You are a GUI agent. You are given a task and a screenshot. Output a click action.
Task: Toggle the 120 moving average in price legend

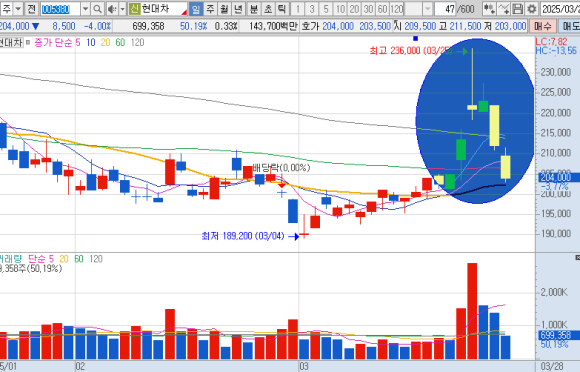click(137, 43)
